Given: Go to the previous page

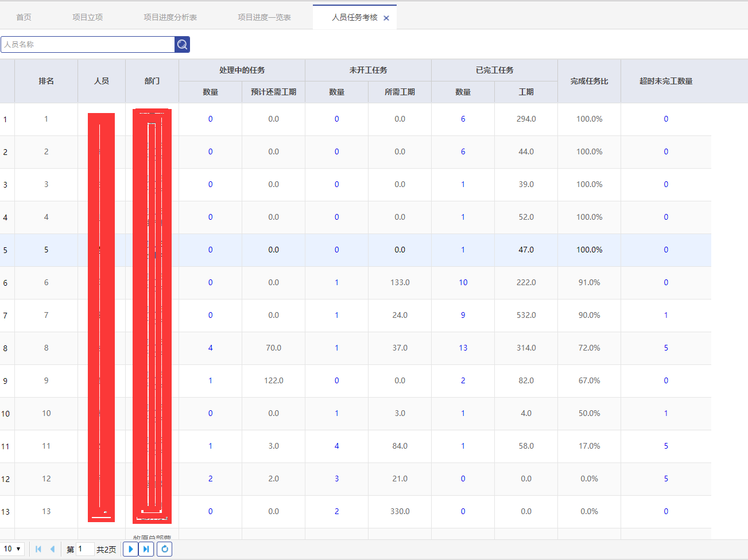Looking at the screenshot, I should [52, 549].
